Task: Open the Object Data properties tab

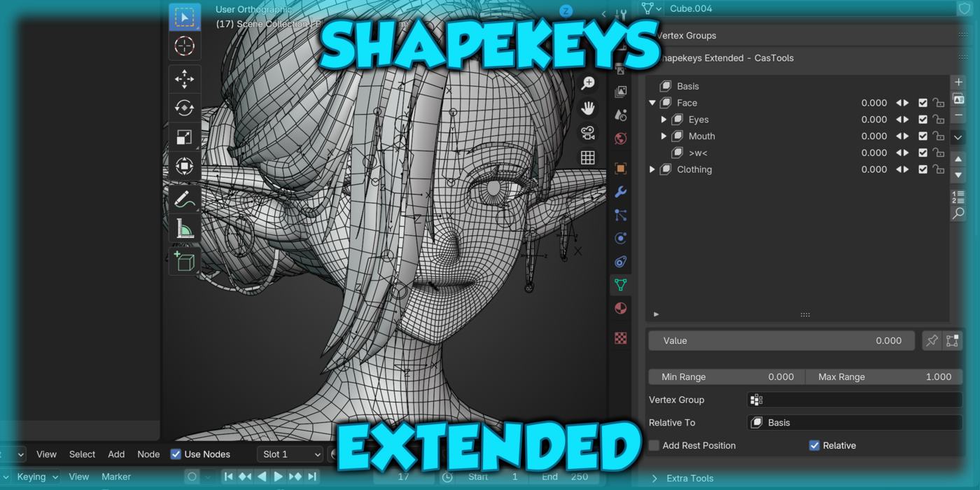Action: tap(620, 285)
